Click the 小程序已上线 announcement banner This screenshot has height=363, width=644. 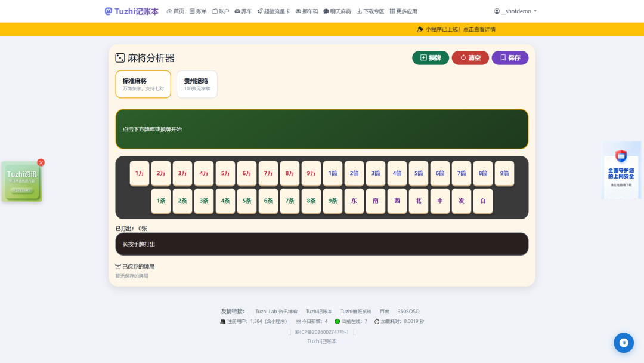[x=456, y=29]
